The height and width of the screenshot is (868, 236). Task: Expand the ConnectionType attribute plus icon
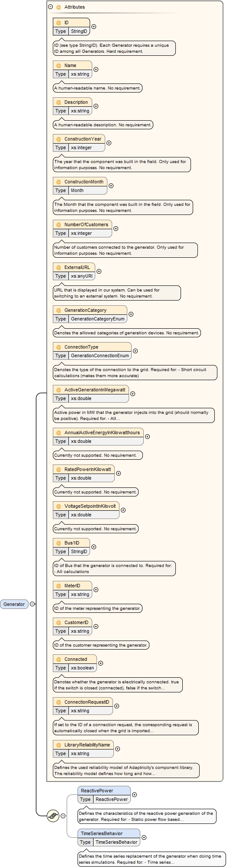tap(135, 351)
